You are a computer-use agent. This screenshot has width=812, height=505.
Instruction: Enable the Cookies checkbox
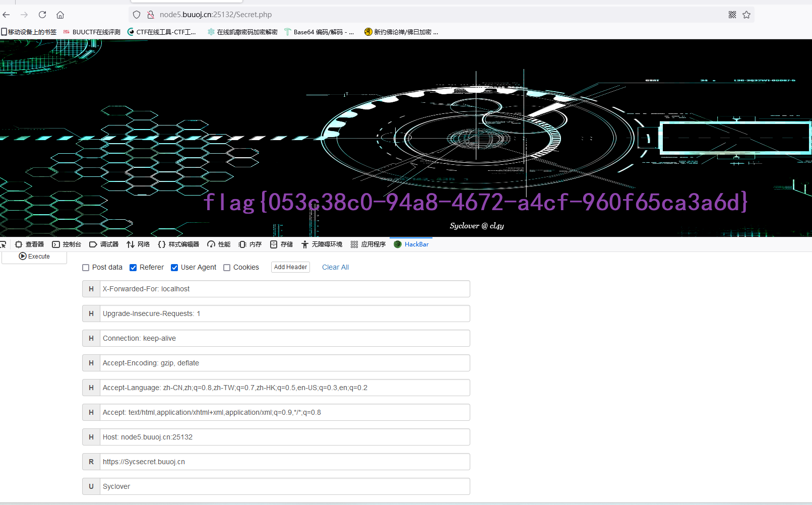[x=227, y=267]
